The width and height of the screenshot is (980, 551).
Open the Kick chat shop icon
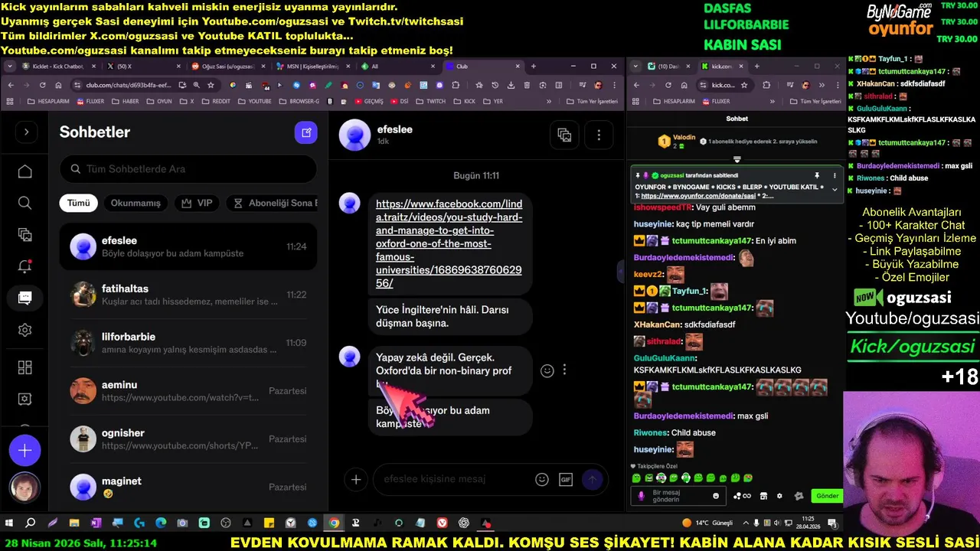[763, 496]
